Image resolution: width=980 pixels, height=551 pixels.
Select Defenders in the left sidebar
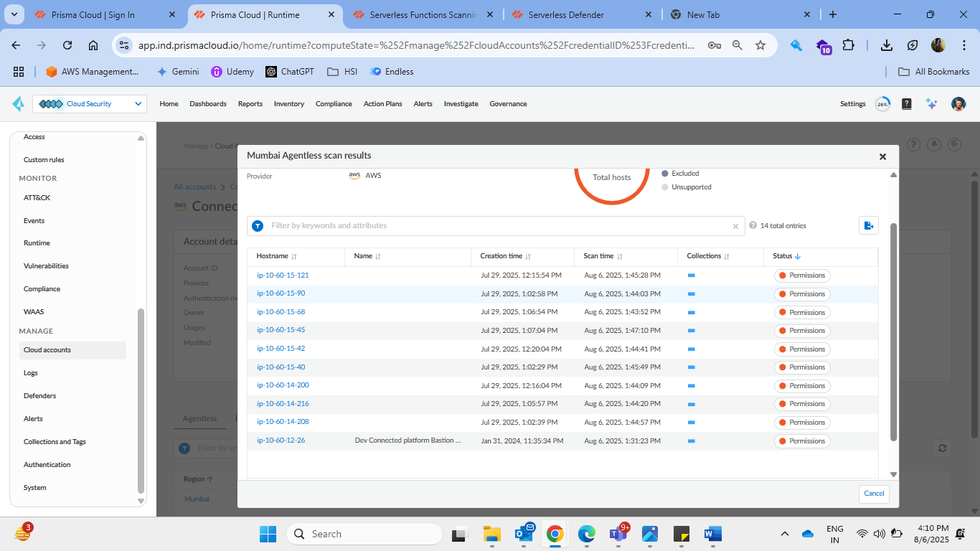pyautogui.click(x=39, y=396)
